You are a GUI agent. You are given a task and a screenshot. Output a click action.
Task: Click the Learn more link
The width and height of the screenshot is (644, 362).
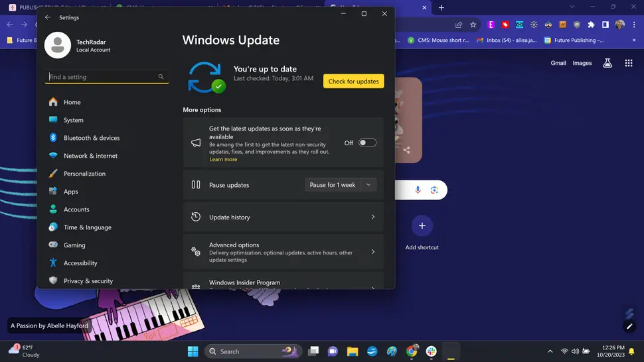pyautogui.click(x=223, y=159)
